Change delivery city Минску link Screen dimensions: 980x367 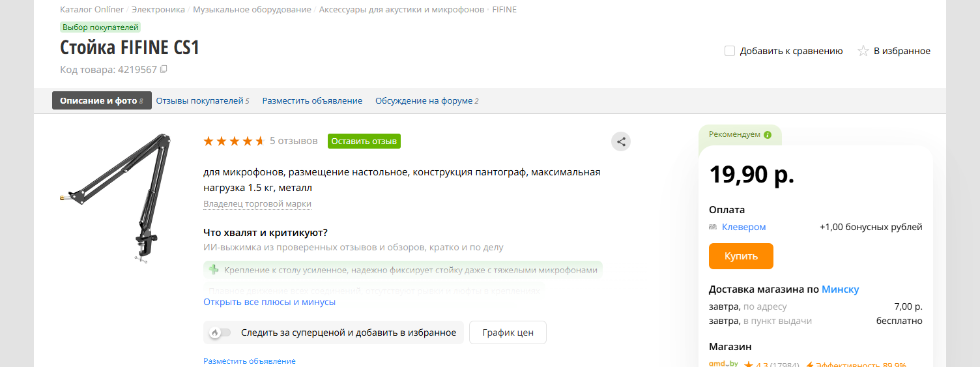[841, 289]
